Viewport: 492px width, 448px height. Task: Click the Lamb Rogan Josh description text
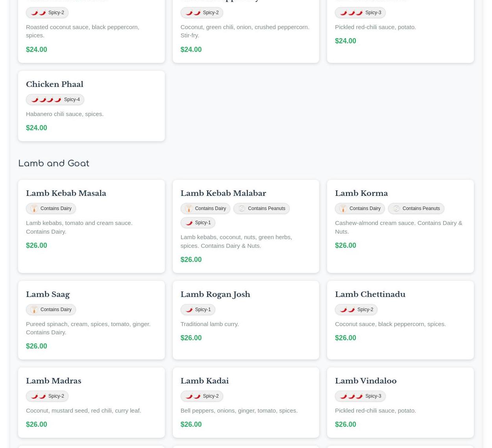(209, 324)
